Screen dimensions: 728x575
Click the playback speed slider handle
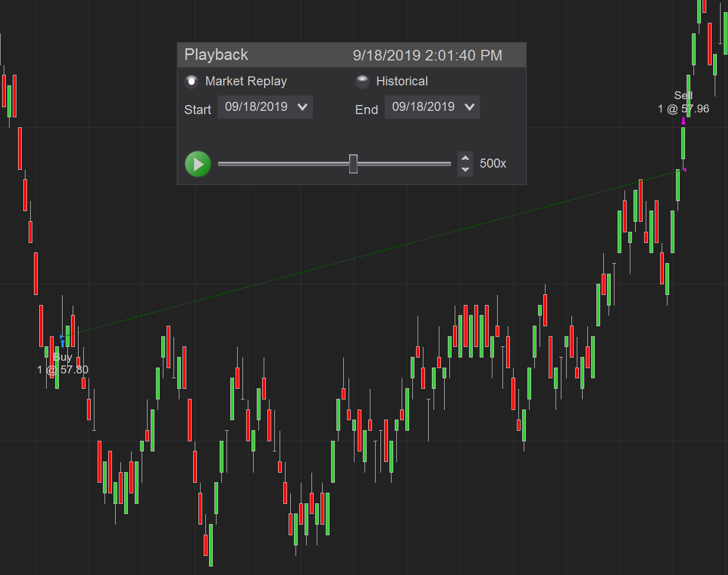coord(353,164)
